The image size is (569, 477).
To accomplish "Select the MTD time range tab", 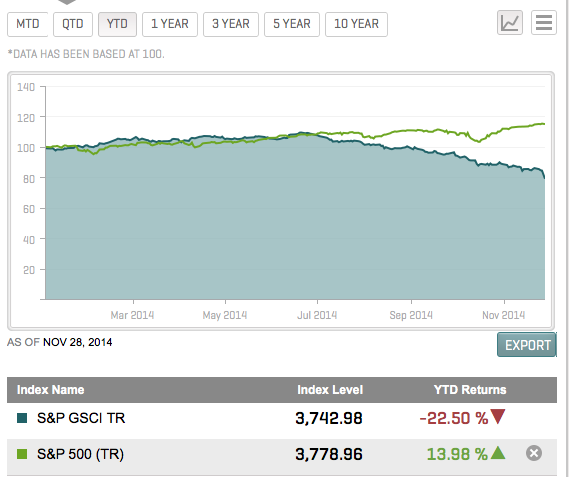I will tap(28, 24).
